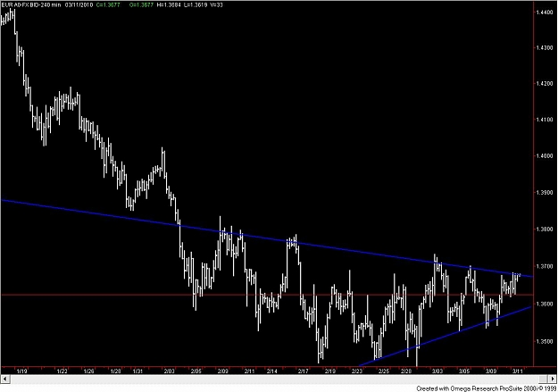Click the 2/28 date axis label
558x392 pixels.
pos(406,371)
